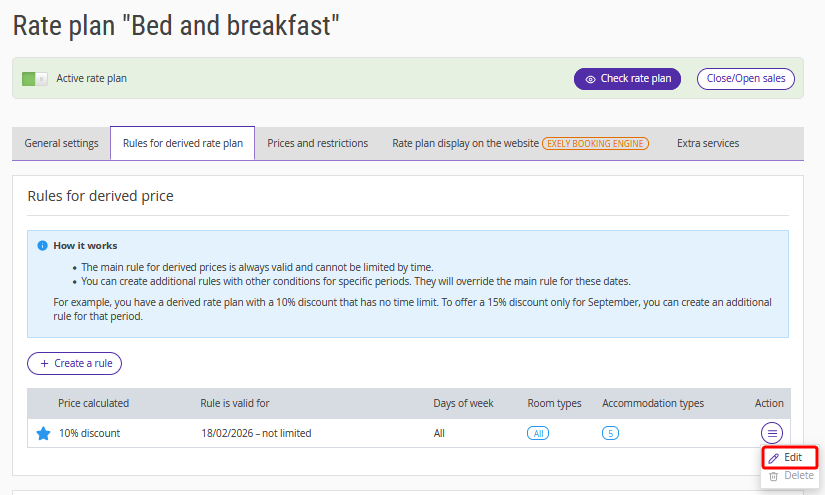
Task: Switch to Prices and restrictions tab
Action: [x=317, y=143]
